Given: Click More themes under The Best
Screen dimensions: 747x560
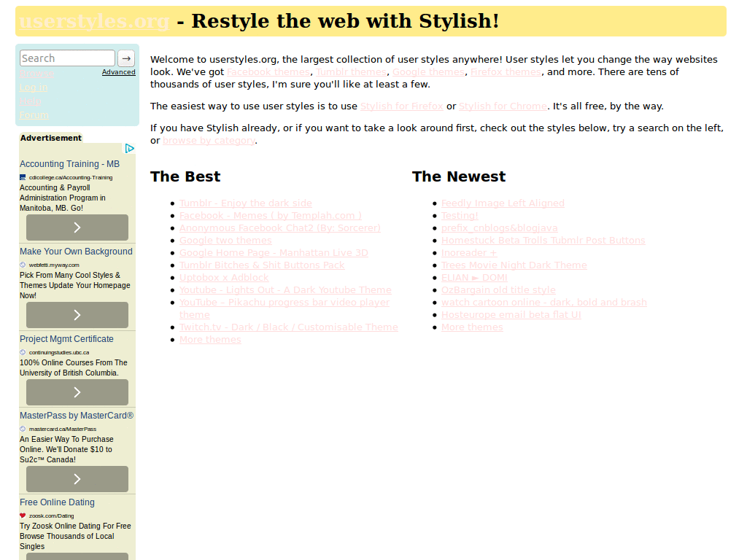Looking at the screenshot, I should [x=210, y=340].
